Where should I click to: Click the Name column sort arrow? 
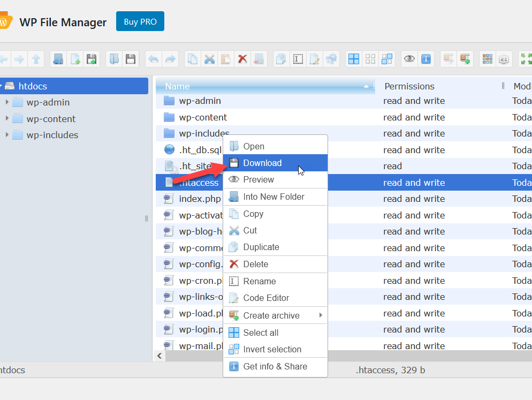(x=366, y=86)
